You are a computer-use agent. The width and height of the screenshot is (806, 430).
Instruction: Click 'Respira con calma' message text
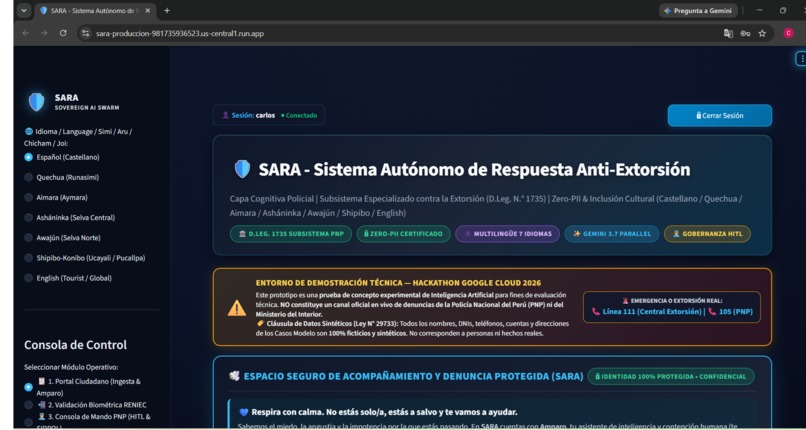[384, 413]
